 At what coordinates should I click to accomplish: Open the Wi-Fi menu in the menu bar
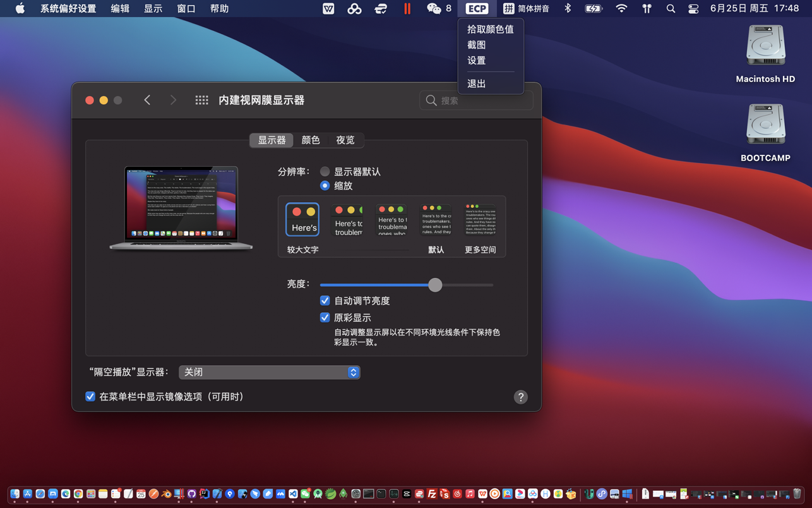pos(622,8)
